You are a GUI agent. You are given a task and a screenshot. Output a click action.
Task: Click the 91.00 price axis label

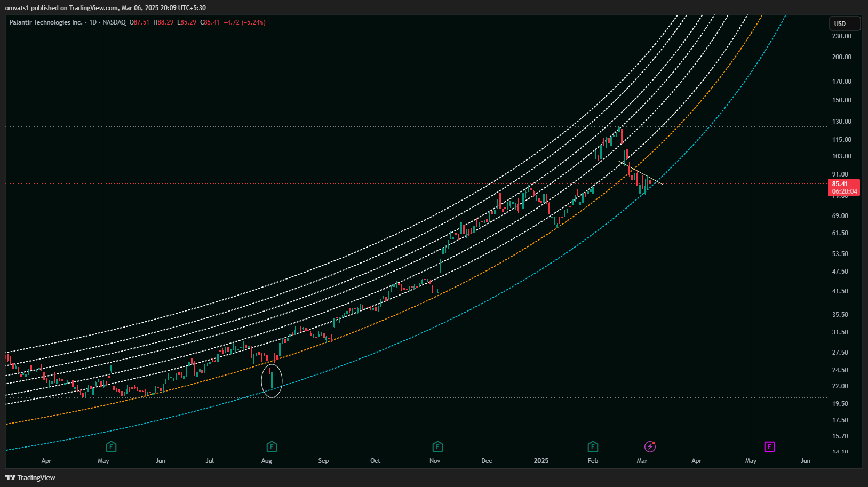(x=840, y=174)
